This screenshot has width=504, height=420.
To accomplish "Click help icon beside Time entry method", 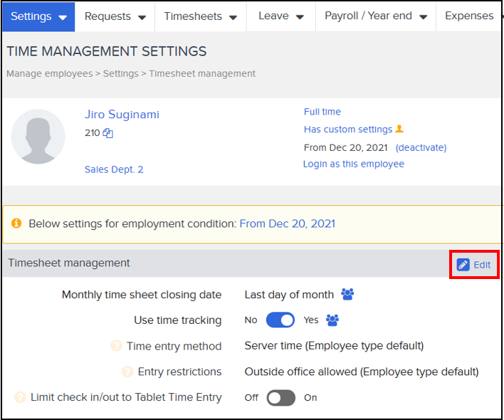I will tap(116, 346).
